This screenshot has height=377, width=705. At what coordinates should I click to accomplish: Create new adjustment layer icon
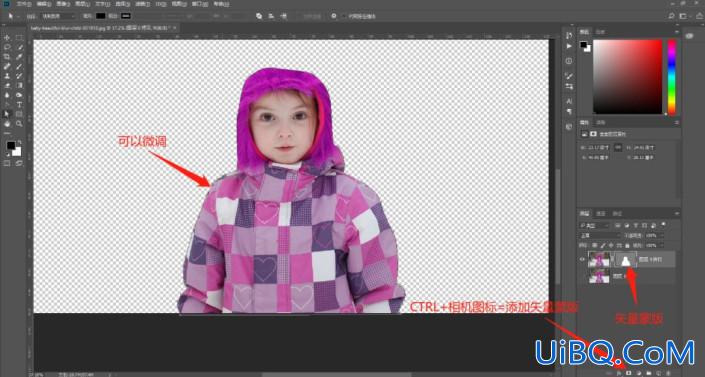pyautogui.click(x=638, y=373)
